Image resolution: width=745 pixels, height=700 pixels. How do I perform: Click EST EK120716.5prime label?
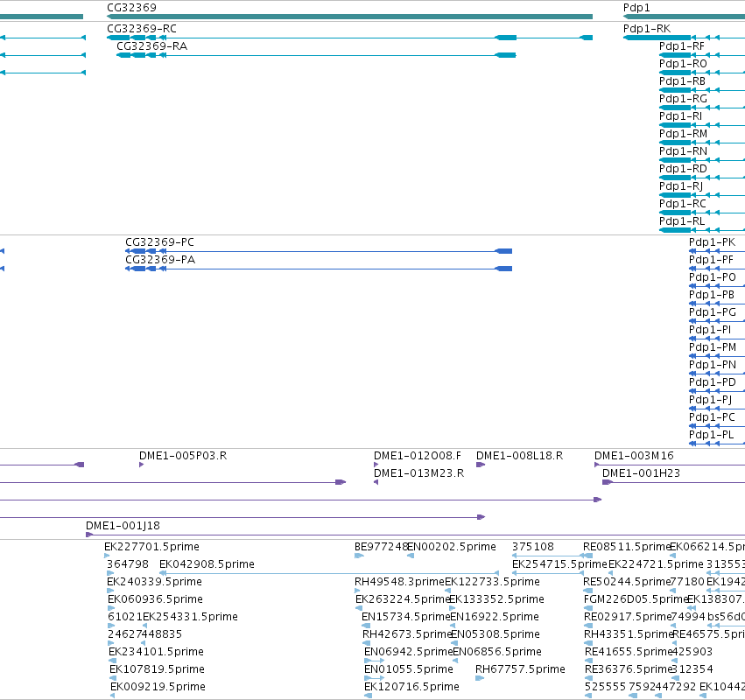pos(411,687)
